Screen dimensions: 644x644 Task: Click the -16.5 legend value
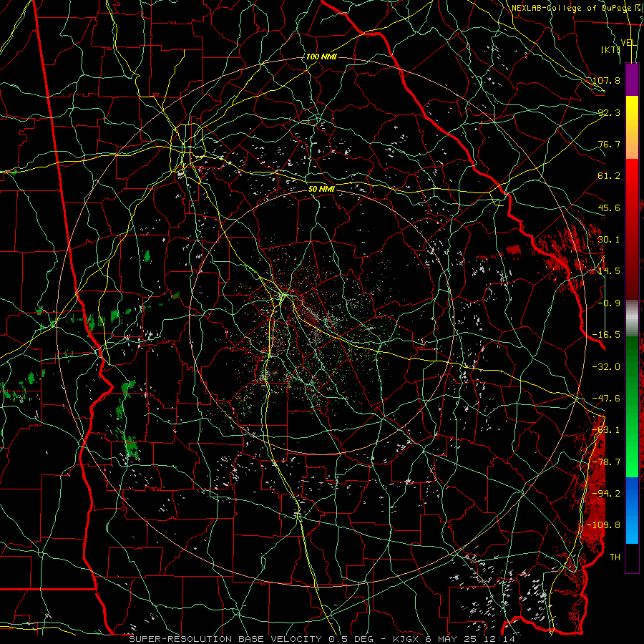(606, 334)
